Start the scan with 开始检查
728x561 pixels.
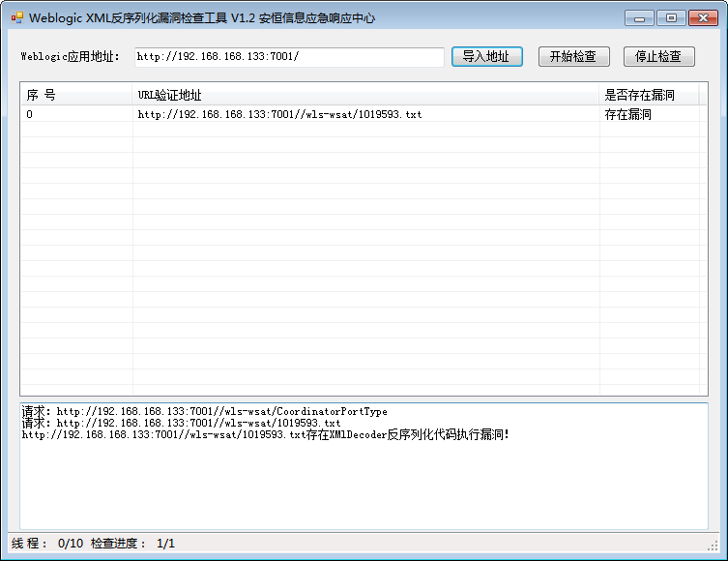(x=574, y=57)
